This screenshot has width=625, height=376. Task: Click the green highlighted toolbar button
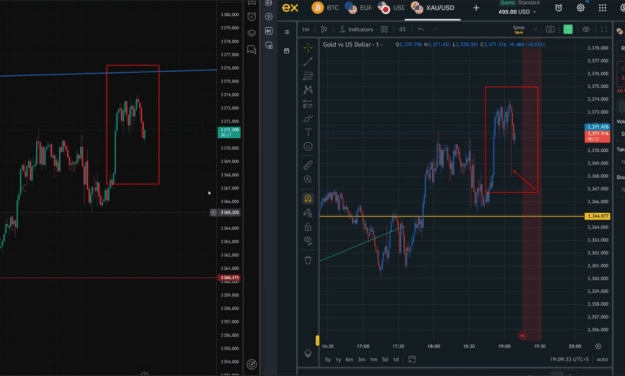[568, 30]
